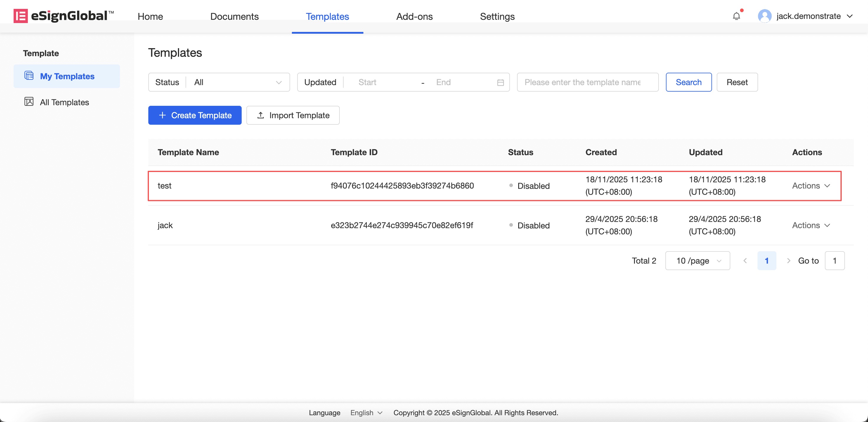
Task: Click the notification bell icon
Action: pos(736,16)
